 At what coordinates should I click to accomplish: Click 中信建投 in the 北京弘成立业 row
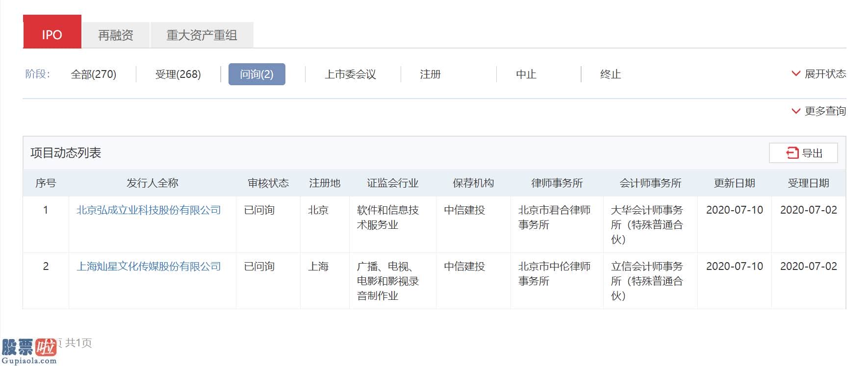464,210
